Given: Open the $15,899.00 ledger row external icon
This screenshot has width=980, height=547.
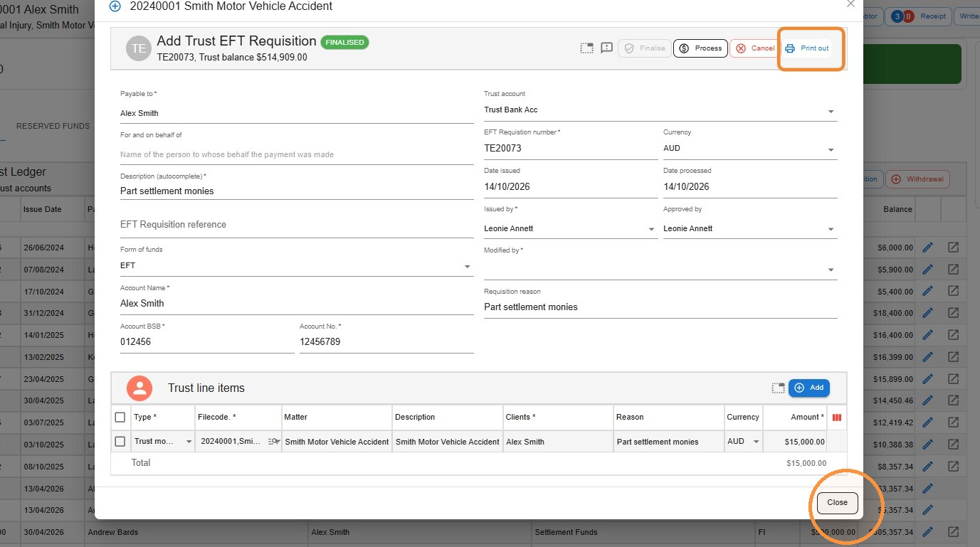Looking at the screenshot, I should 953,379.
